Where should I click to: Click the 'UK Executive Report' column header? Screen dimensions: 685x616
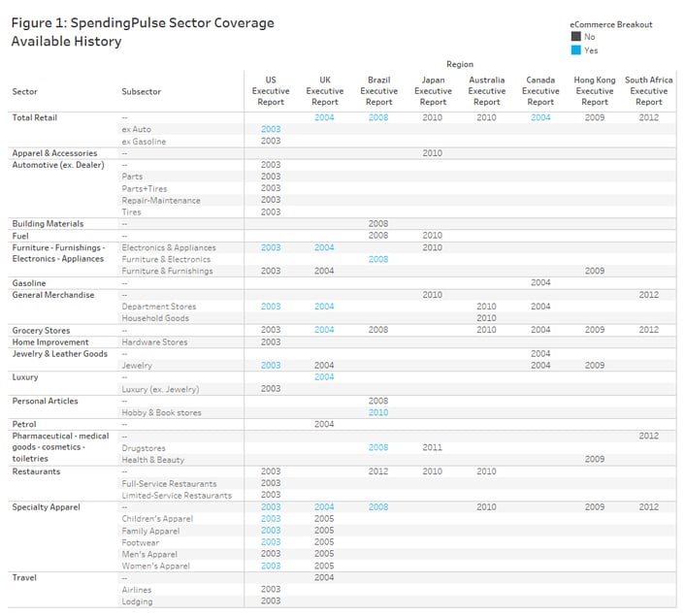click(325, 91)
